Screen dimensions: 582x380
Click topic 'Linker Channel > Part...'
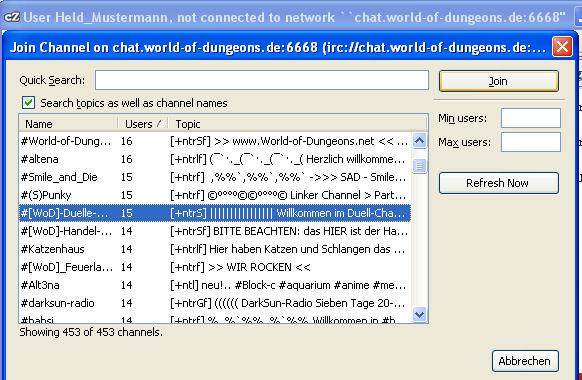coord(348,195)
